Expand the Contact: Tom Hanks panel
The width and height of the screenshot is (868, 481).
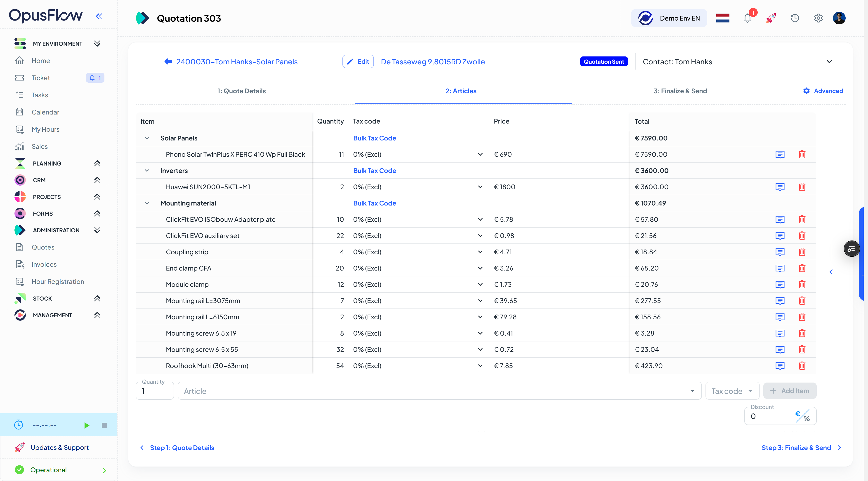click(829, 62)
